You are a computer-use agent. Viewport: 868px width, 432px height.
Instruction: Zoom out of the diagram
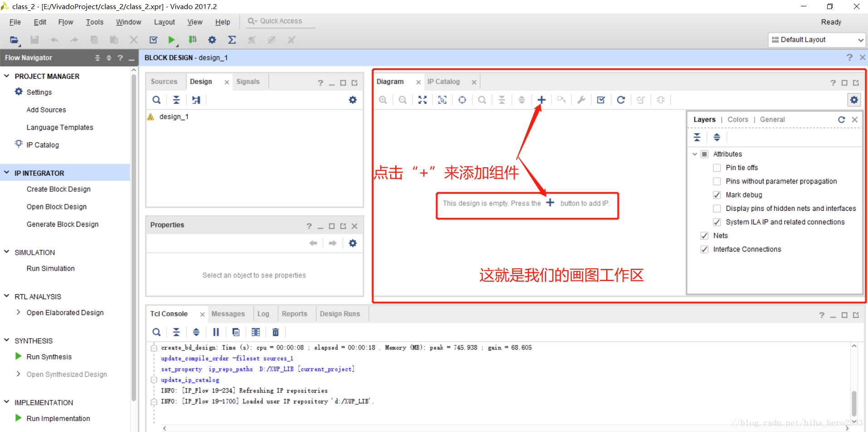[x=402, y=100]
